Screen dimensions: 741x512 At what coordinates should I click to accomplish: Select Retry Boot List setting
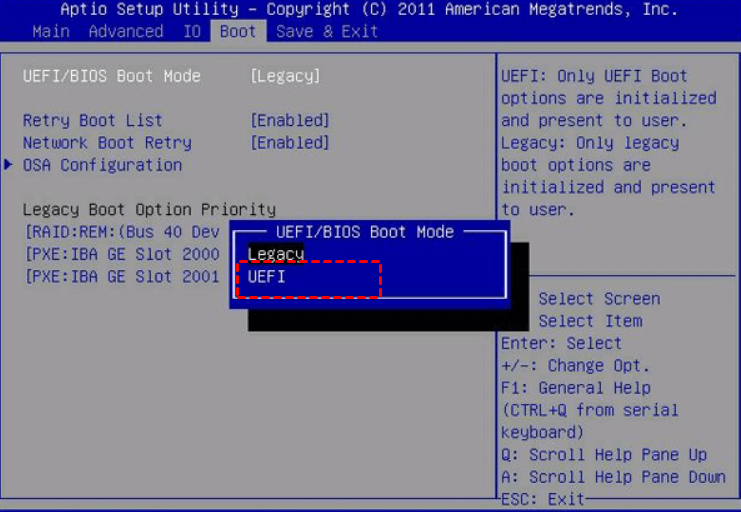93,121
